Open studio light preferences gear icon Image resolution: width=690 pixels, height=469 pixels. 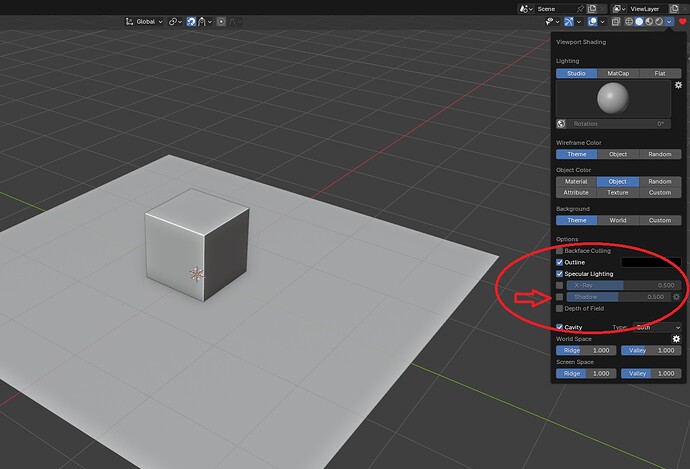[x=677, y=86]
